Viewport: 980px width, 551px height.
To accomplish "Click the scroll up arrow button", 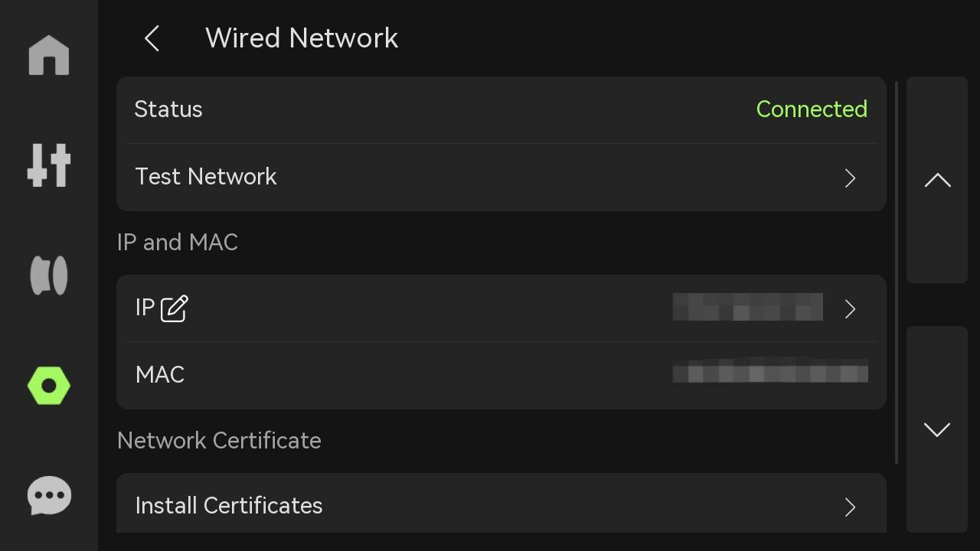I will tap(937, 180).
